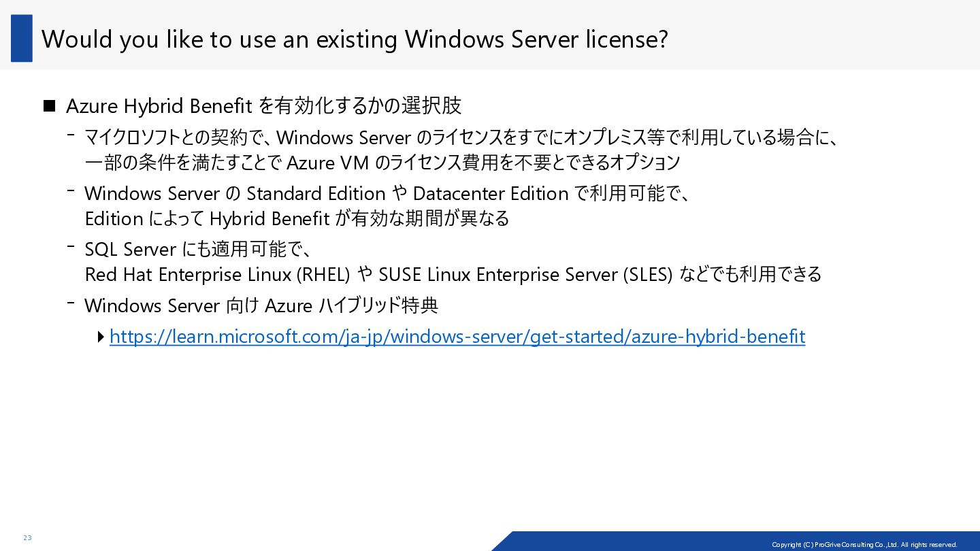Click the text 'SUSE Linux Enterprise Server (SLES)'
The height and width of the screenshot is (551, 980).
click(525, 275)
